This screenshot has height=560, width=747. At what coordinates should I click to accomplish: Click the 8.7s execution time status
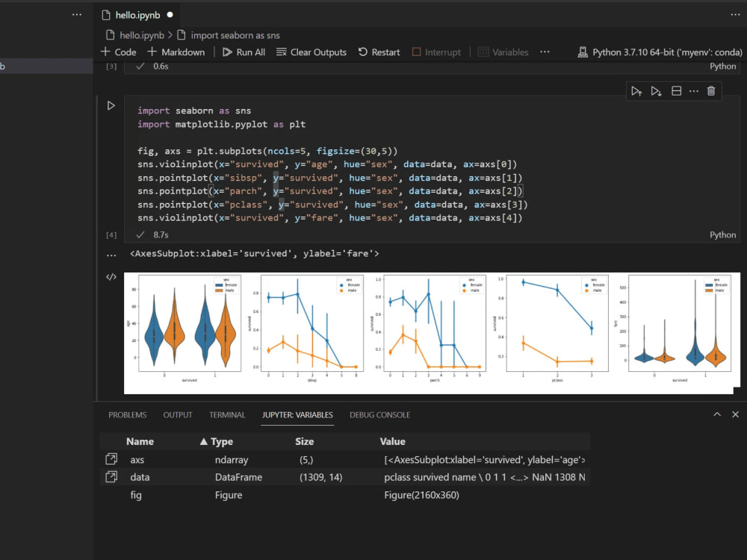point(161,234)
